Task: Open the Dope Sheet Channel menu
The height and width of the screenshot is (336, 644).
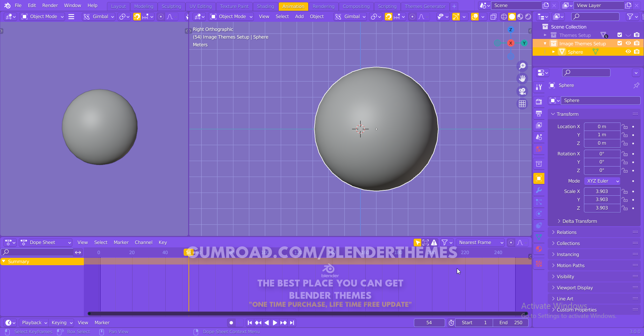Action: click(x=144, y=242)
